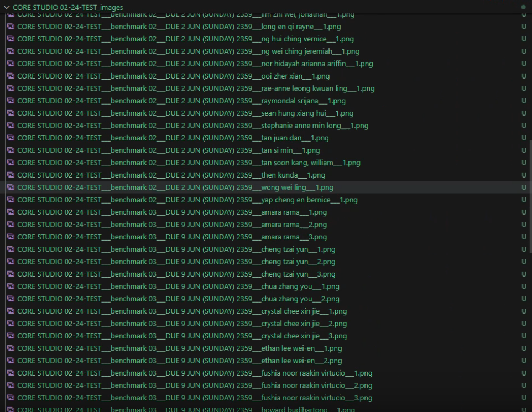Click the image icon beside amara rama__1.png
532x412 pixels.
(x=11, y=212)
